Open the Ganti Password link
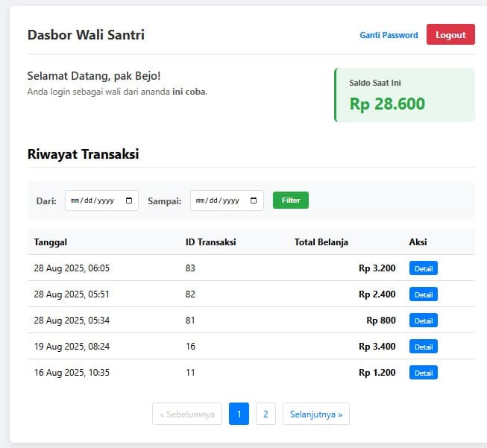This screenshot has height=448, width=487. 389,35
